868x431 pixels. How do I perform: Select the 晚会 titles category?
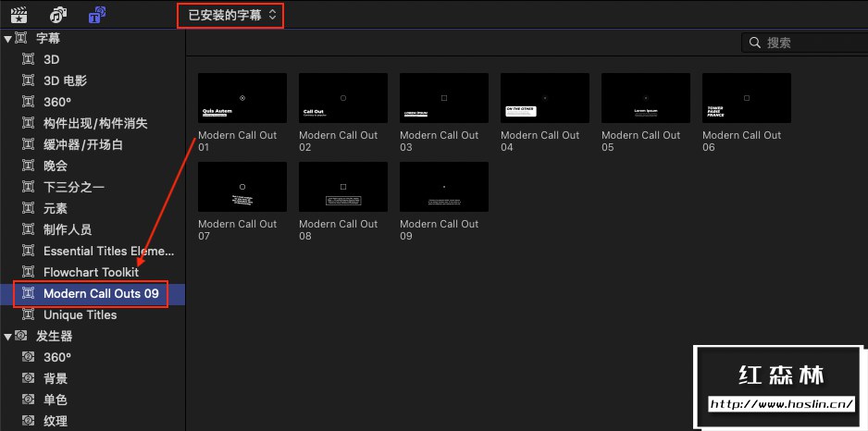[x=56, y=166]
